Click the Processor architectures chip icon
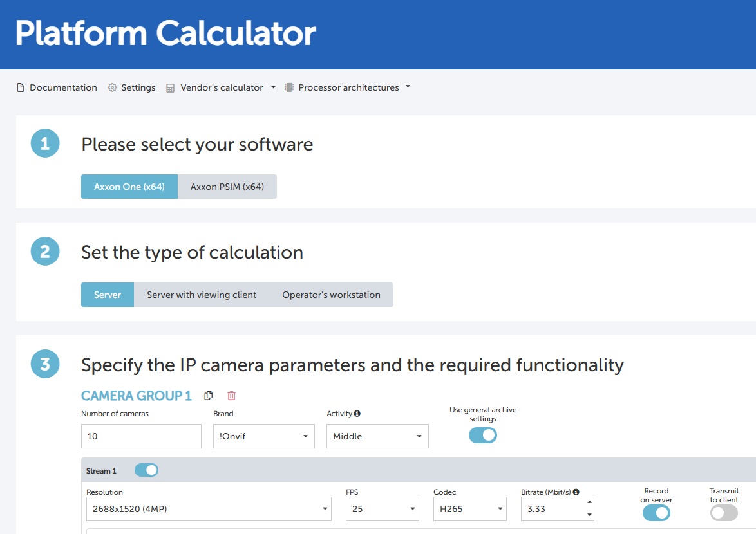This screenshot has width=756, height=534. tap(289, 87)
